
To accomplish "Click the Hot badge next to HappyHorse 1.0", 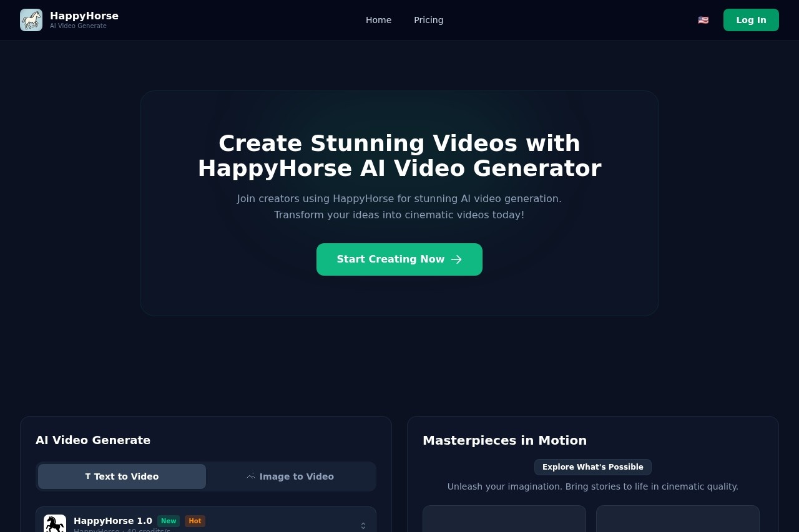I will coord(195,521).
